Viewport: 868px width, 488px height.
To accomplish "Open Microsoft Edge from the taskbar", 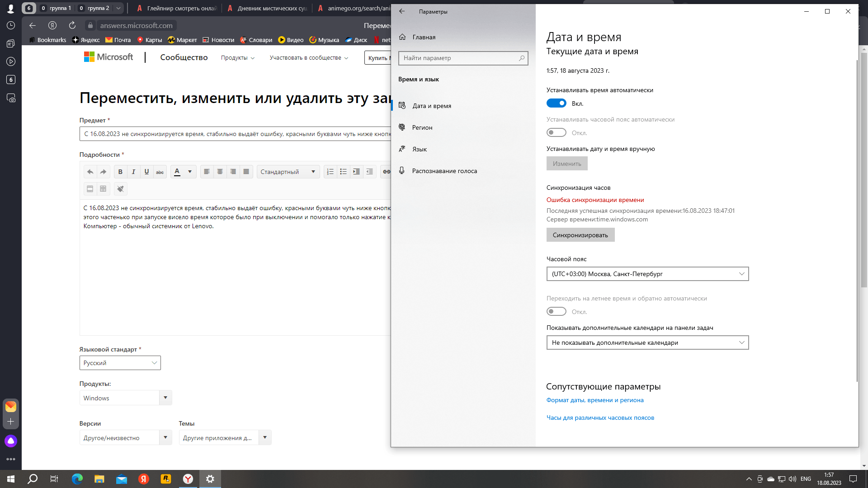I will [77, 479].
